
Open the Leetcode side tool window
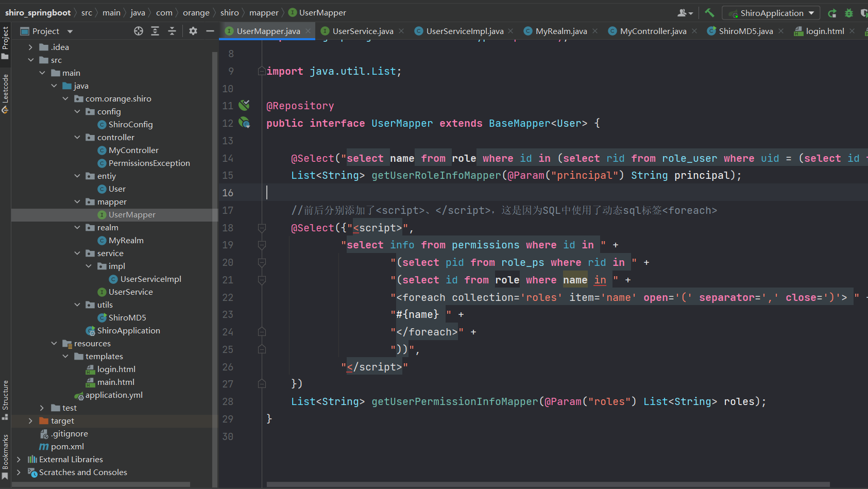pyautogui.click(x=5, y=94)
